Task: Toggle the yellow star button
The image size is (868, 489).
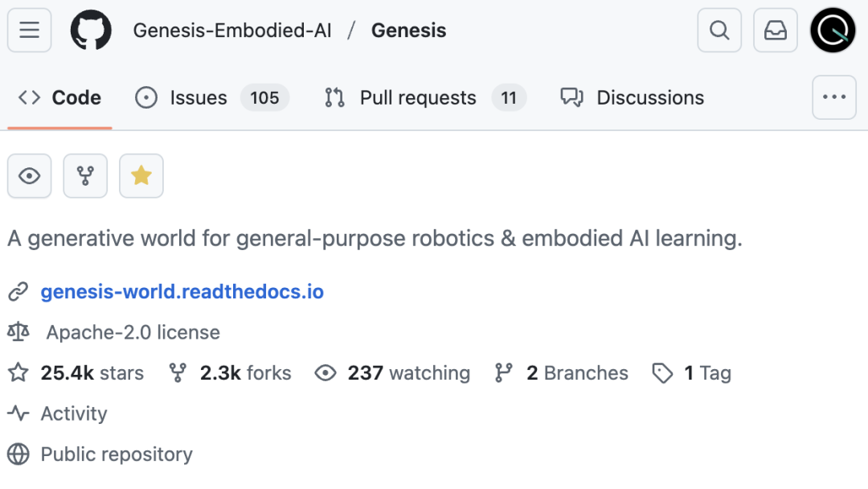Action: tap(141, 175)
